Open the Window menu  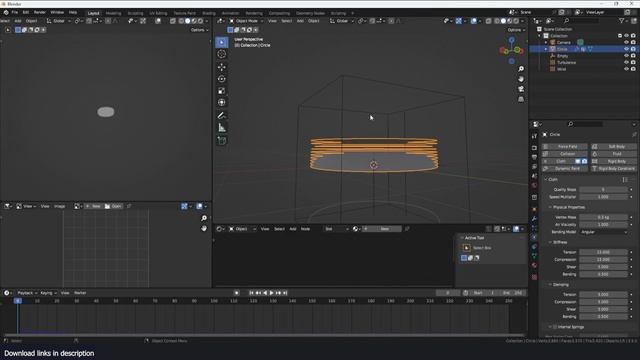57,12
